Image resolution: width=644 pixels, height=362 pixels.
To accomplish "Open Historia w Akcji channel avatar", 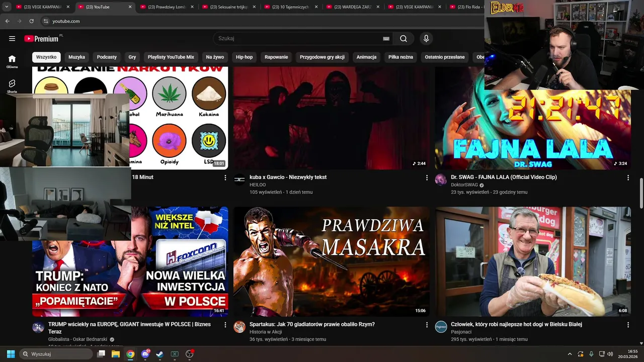I will tap(239, 327).
